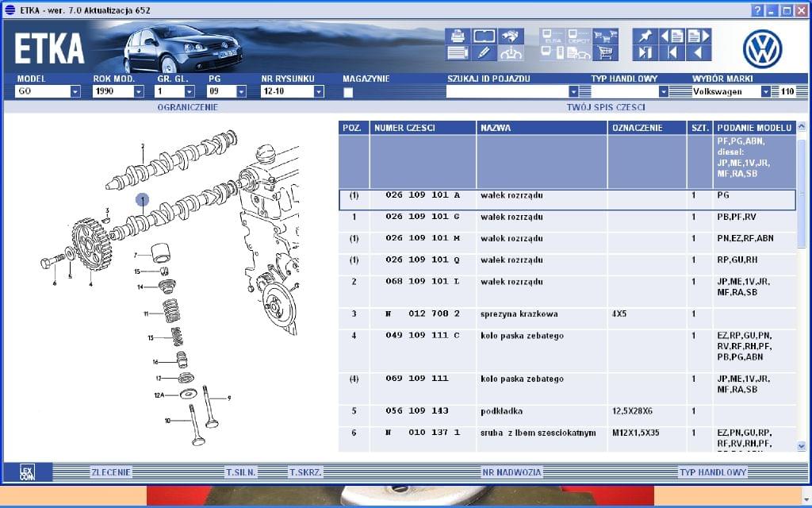Screen dimensions: 812x508
Task: Select part number 026 109 101 G
Action: click(423, 217)
